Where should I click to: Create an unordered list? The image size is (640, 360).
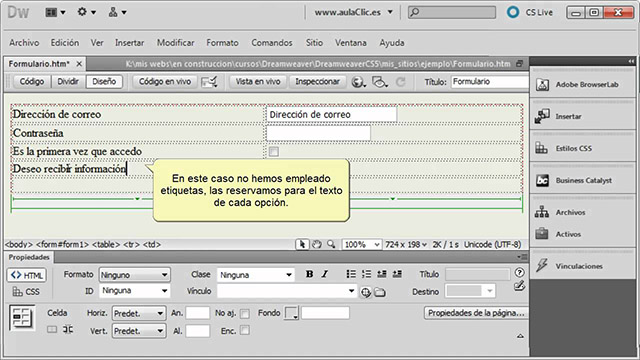pyautogui.click(x=351, y=274)
